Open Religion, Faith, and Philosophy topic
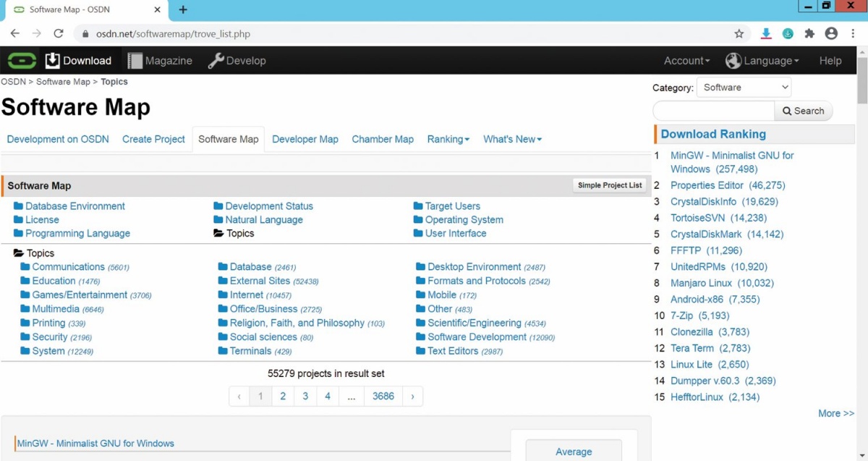 click(x=297, y=323)
